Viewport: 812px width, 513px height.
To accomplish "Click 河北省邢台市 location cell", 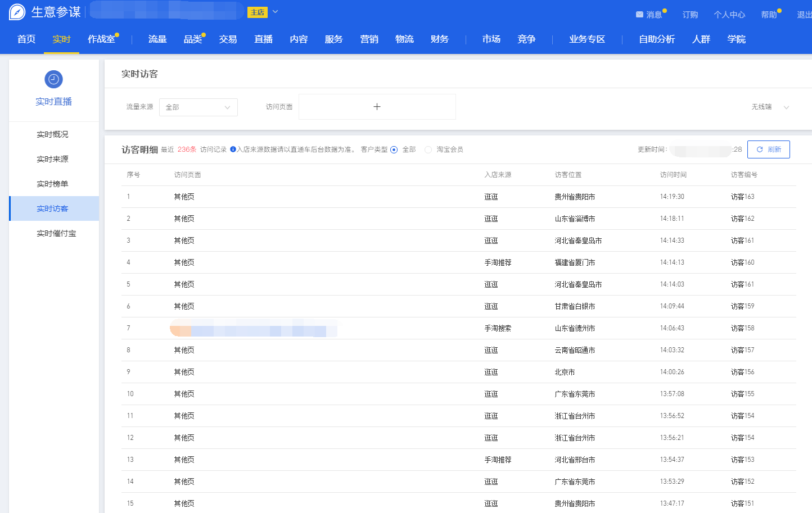I will [575, 460].
